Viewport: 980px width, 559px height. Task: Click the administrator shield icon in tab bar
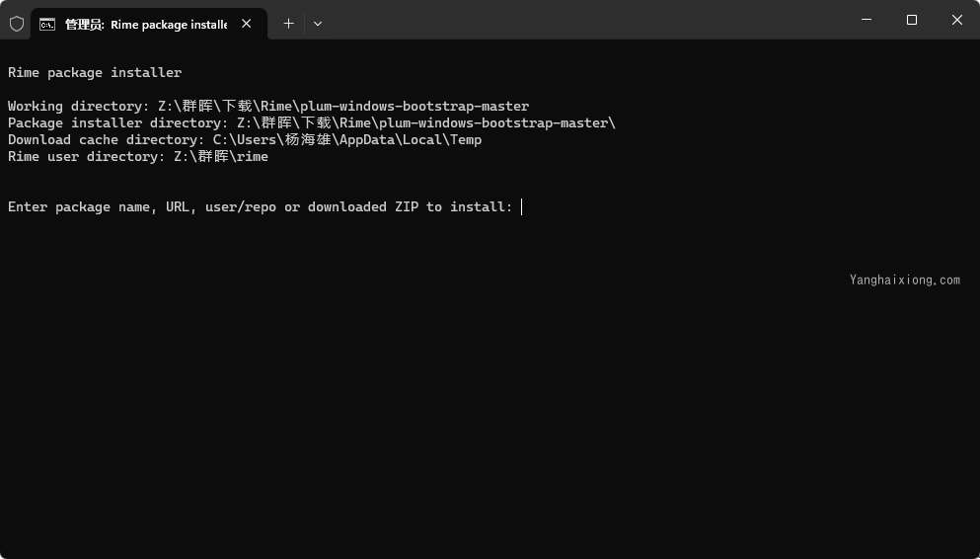click(x=17, y=24)
